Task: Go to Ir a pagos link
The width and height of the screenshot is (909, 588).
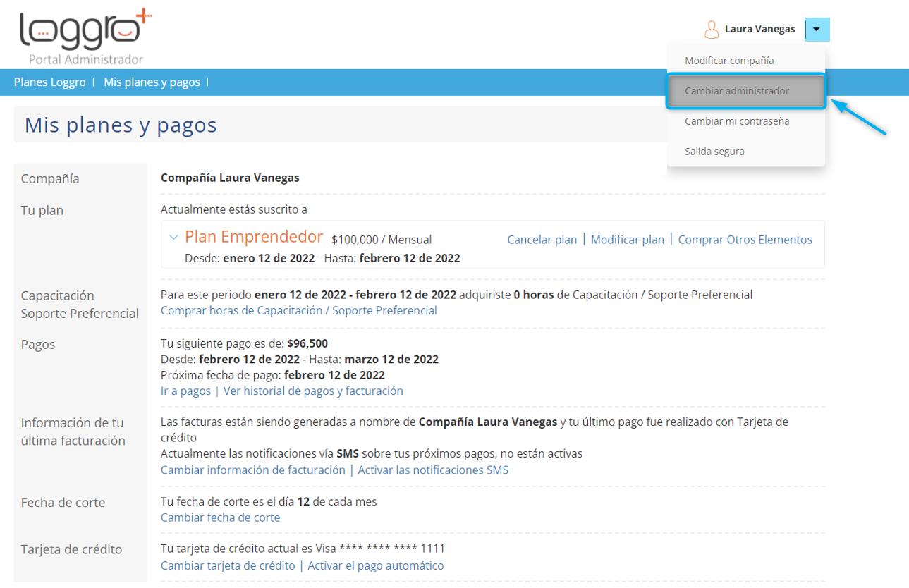Action: click(185, 391)
